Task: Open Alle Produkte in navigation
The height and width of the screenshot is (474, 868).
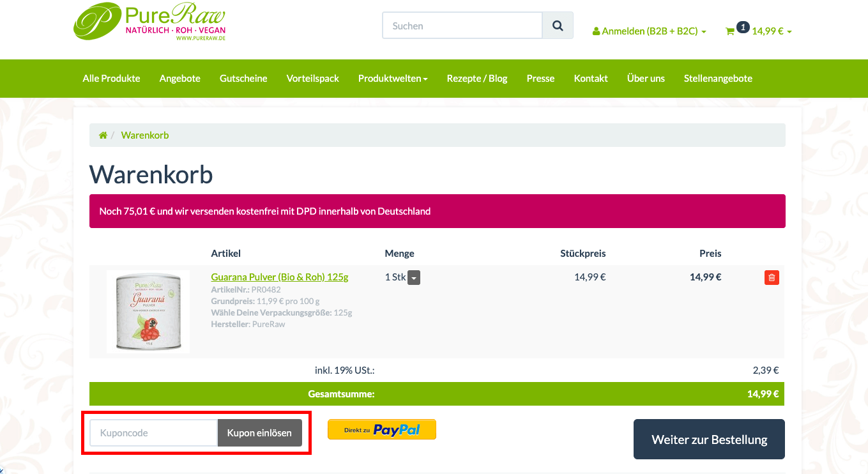Action: (111, 79)
